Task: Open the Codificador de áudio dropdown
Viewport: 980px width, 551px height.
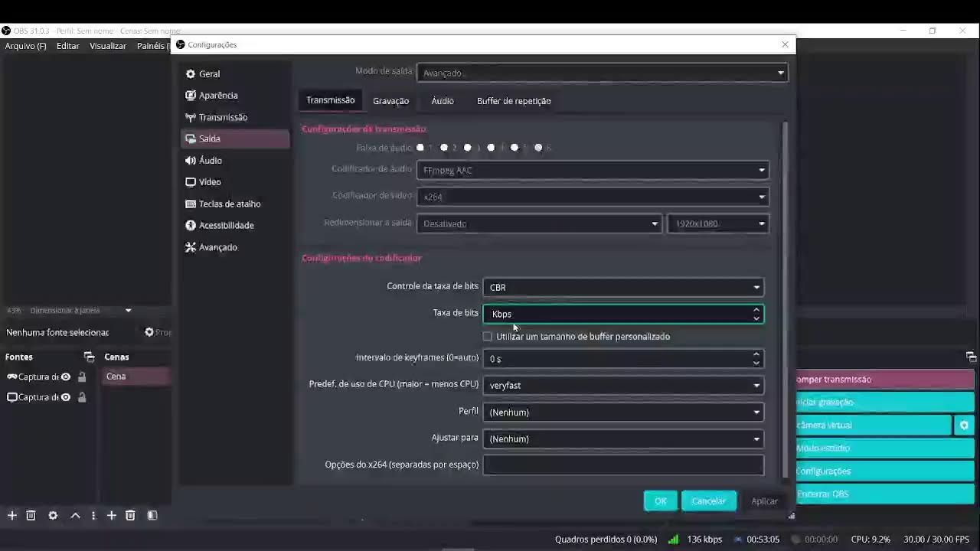Action: (x=593, y=171)
